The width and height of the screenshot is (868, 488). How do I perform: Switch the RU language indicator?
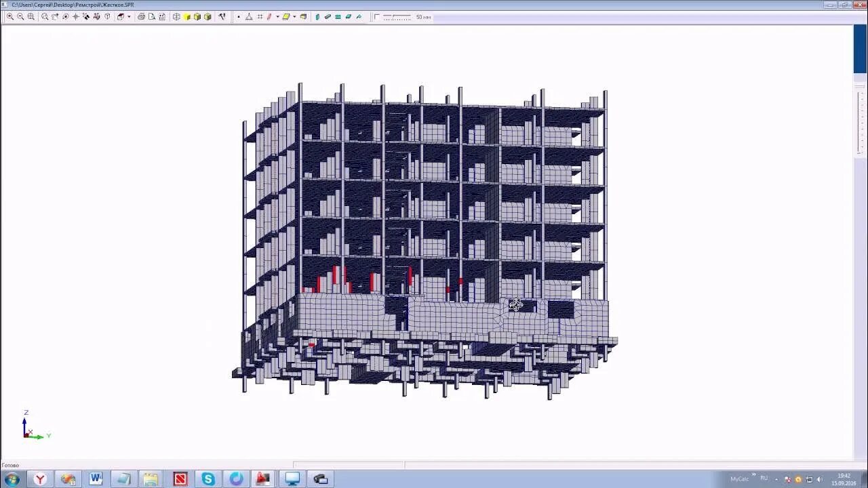[x=764, y=478]
